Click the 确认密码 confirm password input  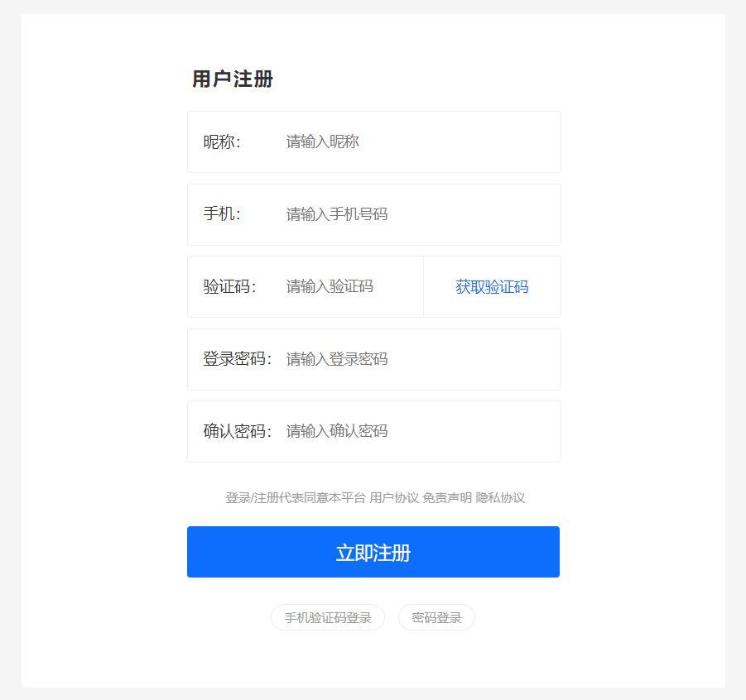414,431
